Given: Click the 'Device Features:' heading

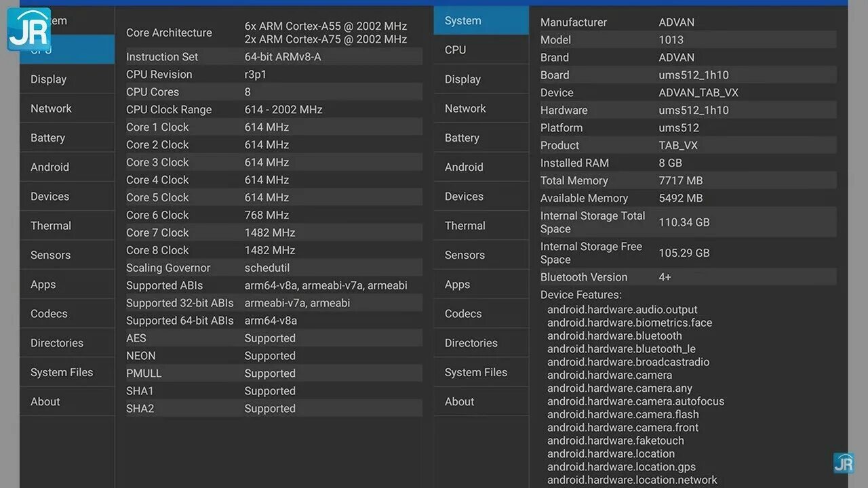Looking at the screenshot, I should (581, 295).
